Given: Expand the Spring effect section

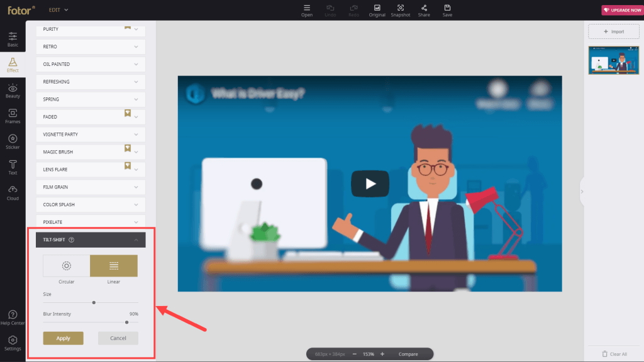Looking at the screenshot, I should [91, 99].
